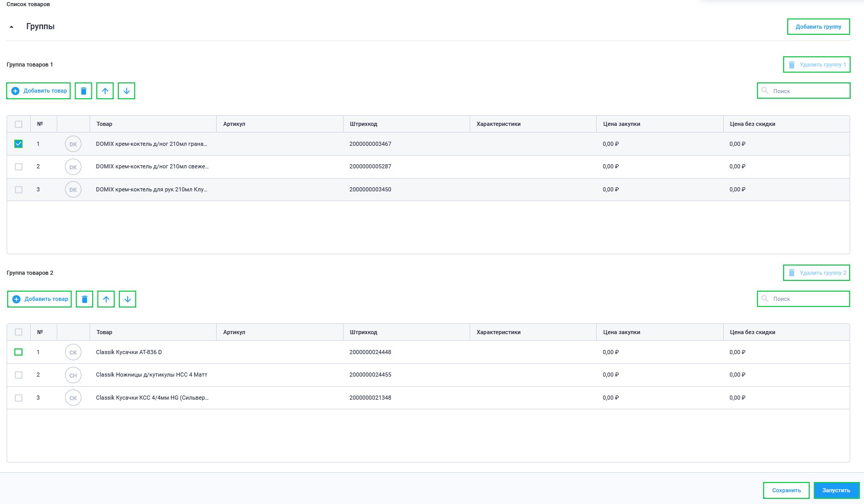Click Штрихкод column header in group 2

[x=364, y=332]
